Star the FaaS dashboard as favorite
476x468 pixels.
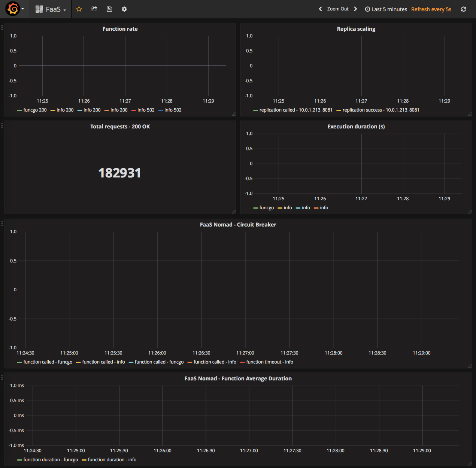click(x=79, y=9)
